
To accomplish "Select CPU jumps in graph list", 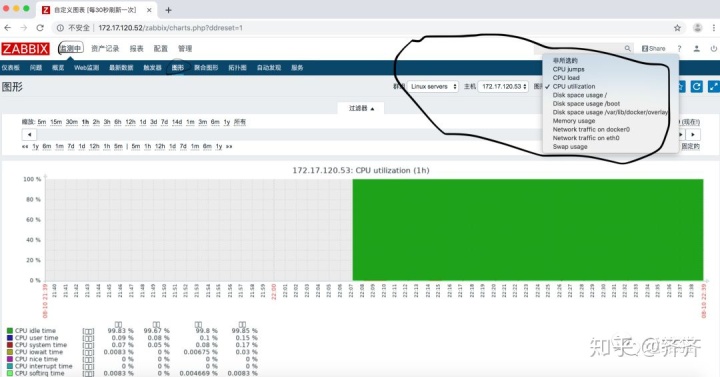I will pos(568,69).
